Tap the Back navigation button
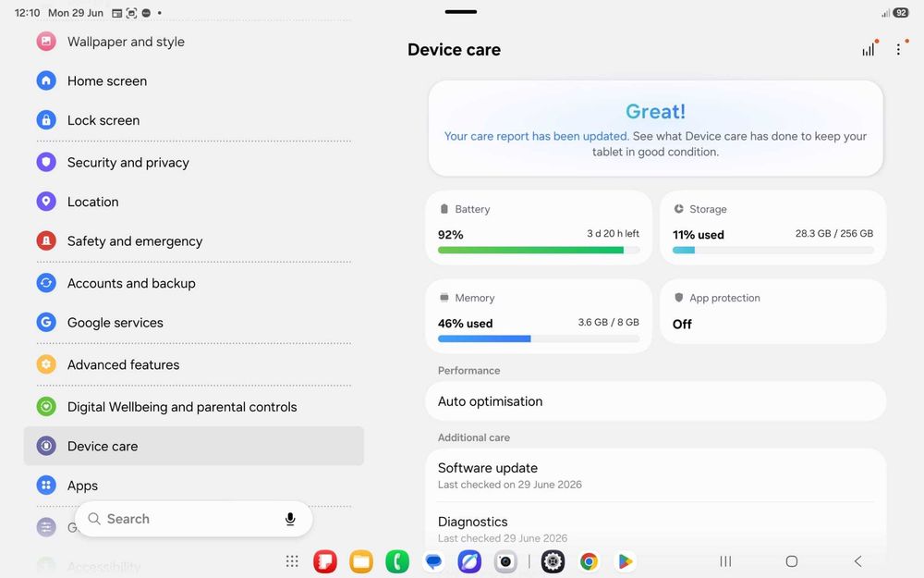Viewport: 924px width, 578px height. [x=858, y=561]
